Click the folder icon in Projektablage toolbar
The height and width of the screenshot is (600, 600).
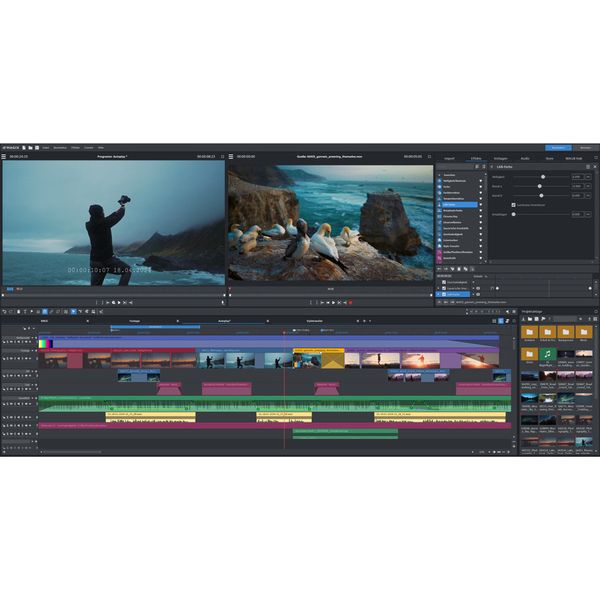[530, 319]
